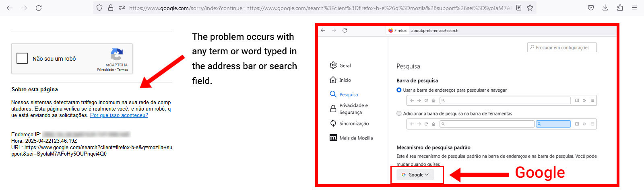Click the Pesquisa magnifier icon in the sidebar

(333, 94)
